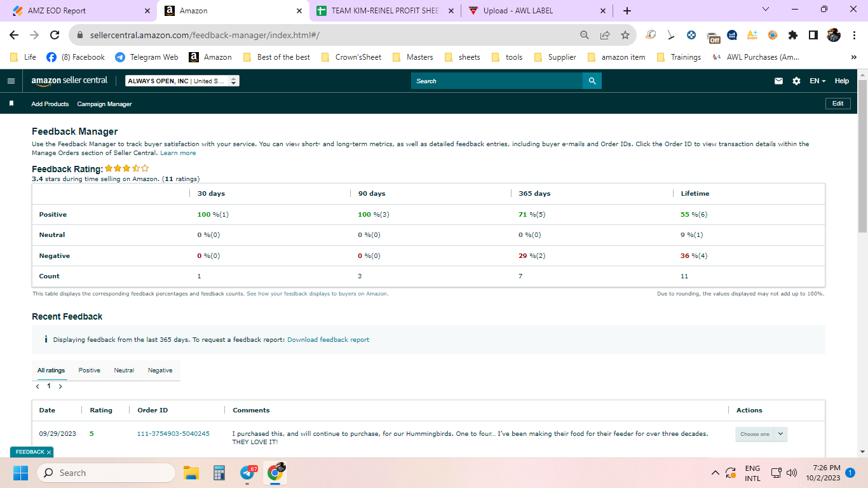868x488 pixels.
Task: Open order ID 111-3754903-5040245
Action: (x=173, y=434)
